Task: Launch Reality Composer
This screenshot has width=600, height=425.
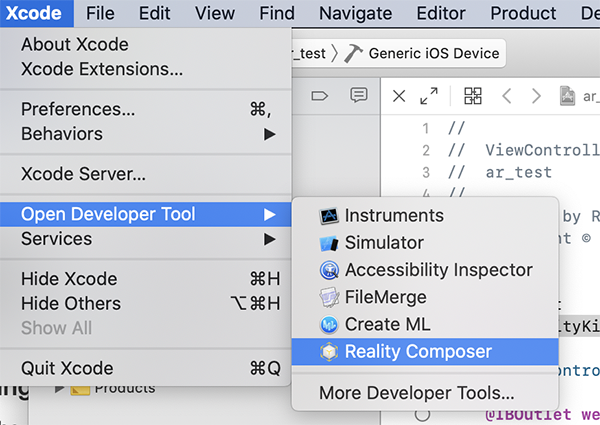Action: tap(418, 352)
